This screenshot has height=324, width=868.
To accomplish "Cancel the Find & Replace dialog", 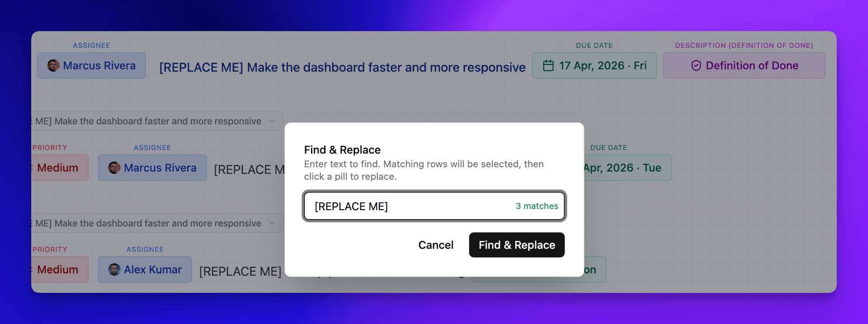I will [436, 245].
